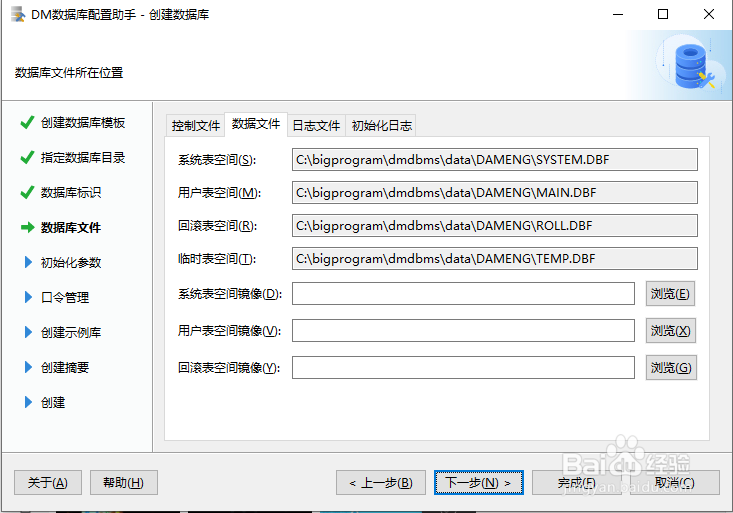
Task: Select 创建数据库模板 step in sidebar
Action: tap(83, 123)
